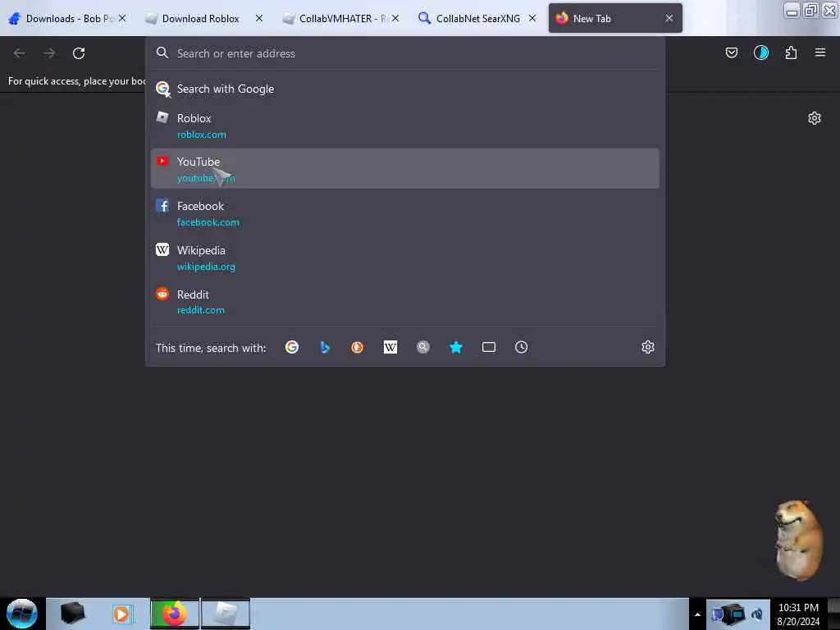Open the YouTube suggestion row
This screenshot has height=630, width=840.
point(405,169)
